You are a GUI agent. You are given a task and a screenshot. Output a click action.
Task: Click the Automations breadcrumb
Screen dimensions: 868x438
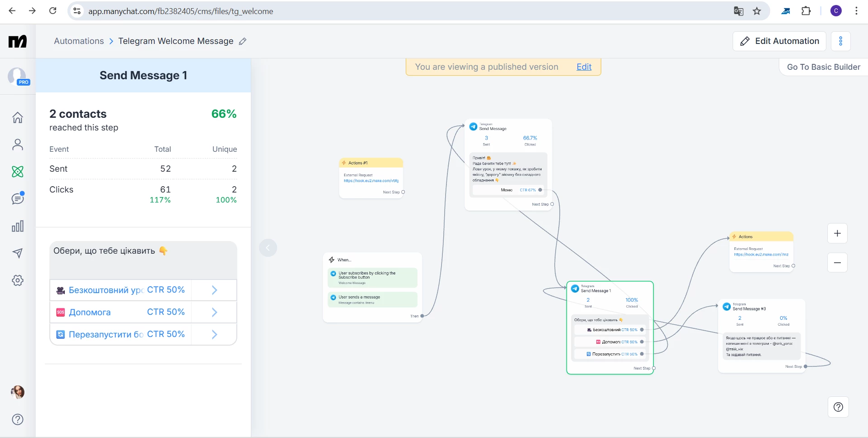point(79,41)
